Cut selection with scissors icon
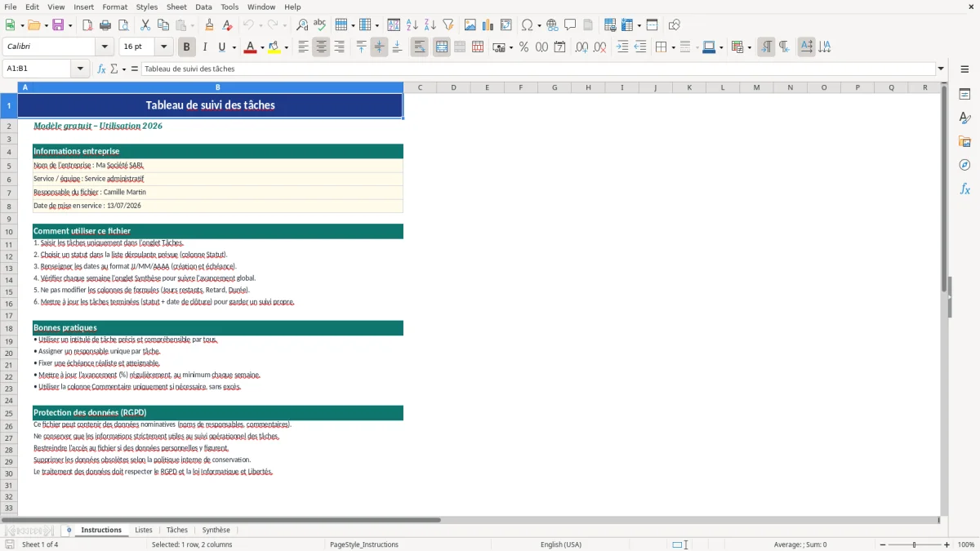The width and height of the screenshot is (980, 551). (x=145, y=25)
